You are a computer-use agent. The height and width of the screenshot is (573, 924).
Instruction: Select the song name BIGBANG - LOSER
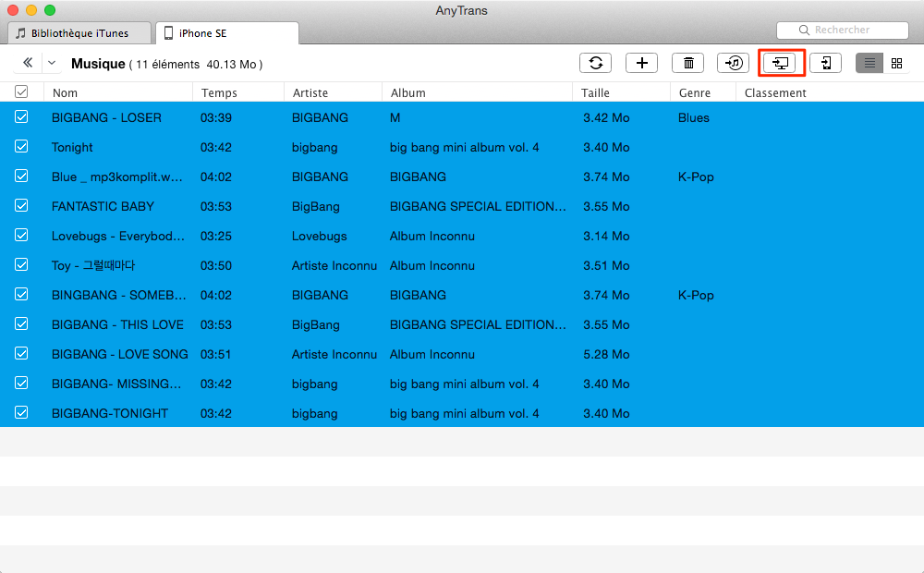pyautogui.click(x=106, y=117)
